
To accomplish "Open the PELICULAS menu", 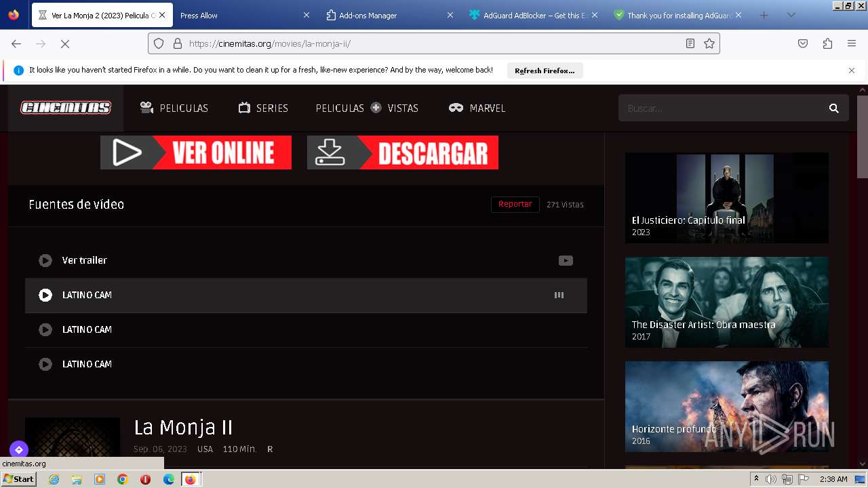I will [x=174, y=108].
